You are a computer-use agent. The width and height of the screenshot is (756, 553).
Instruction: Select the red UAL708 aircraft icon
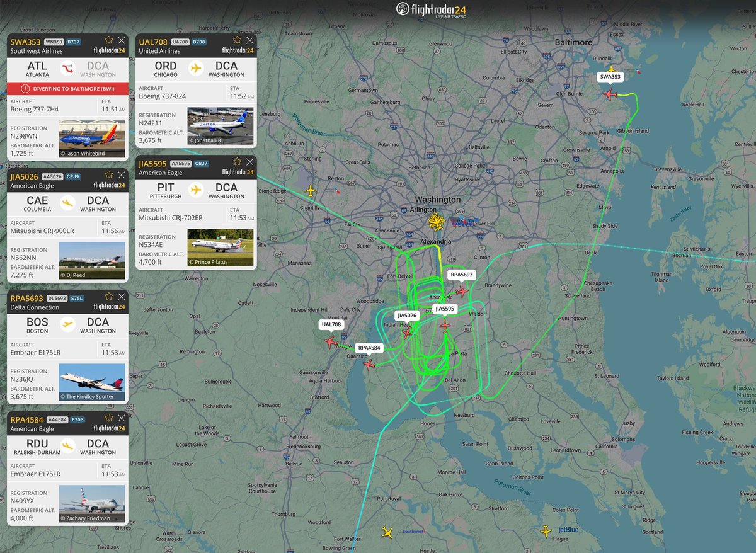pos(330,341)
